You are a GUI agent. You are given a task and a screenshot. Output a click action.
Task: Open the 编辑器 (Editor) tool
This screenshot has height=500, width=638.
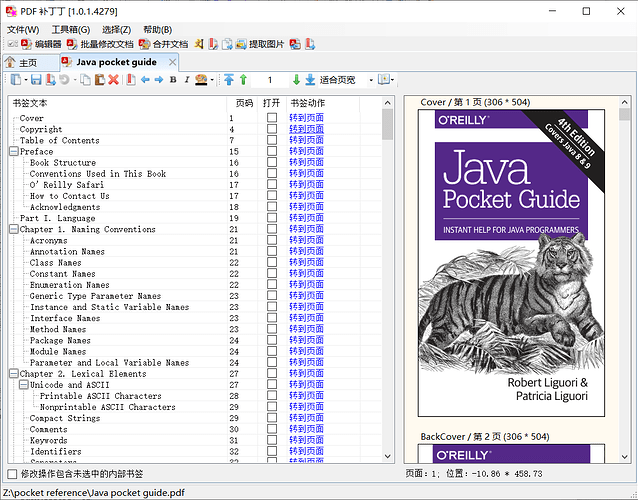pyautogui.click(x=41, y=44)
